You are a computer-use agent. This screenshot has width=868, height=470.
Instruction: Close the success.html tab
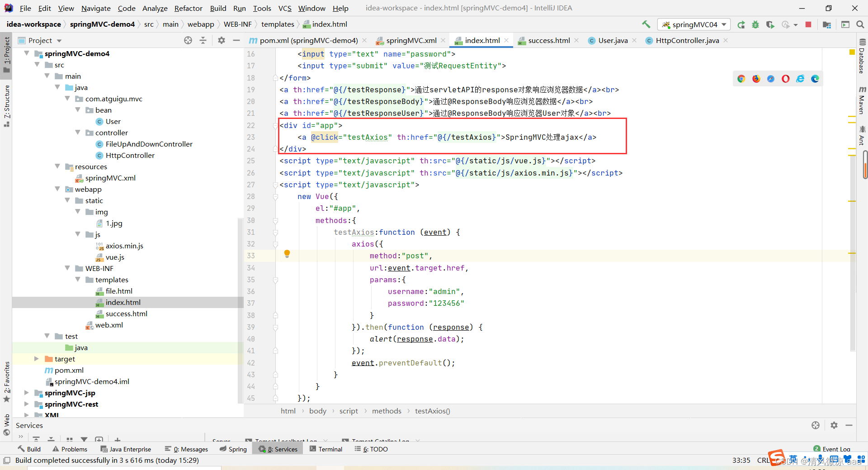coord(576,40)
